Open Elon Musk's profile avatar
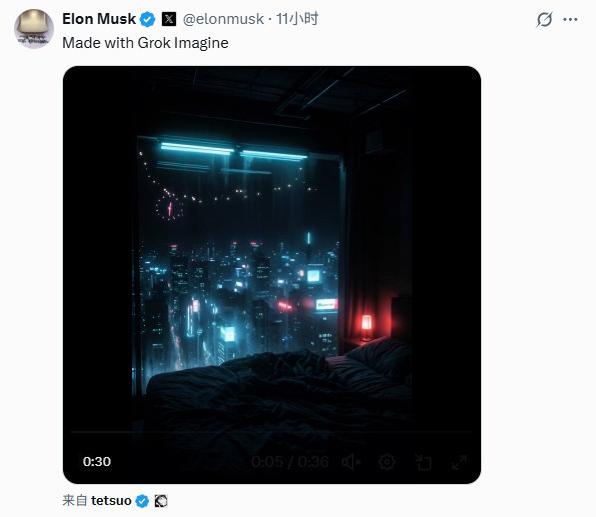Image resolution: width=596 pixels, height=517 pixels. click(x=34, y=29)
